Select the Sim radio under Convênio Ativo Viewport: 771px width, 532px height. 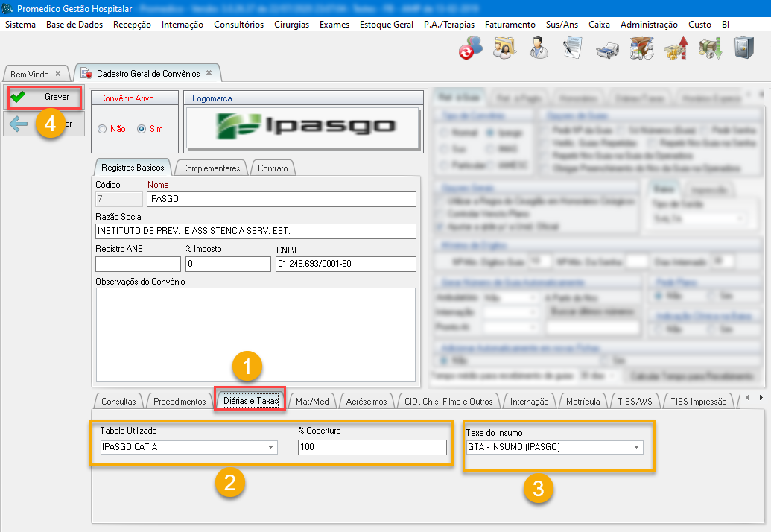(142, 129)
